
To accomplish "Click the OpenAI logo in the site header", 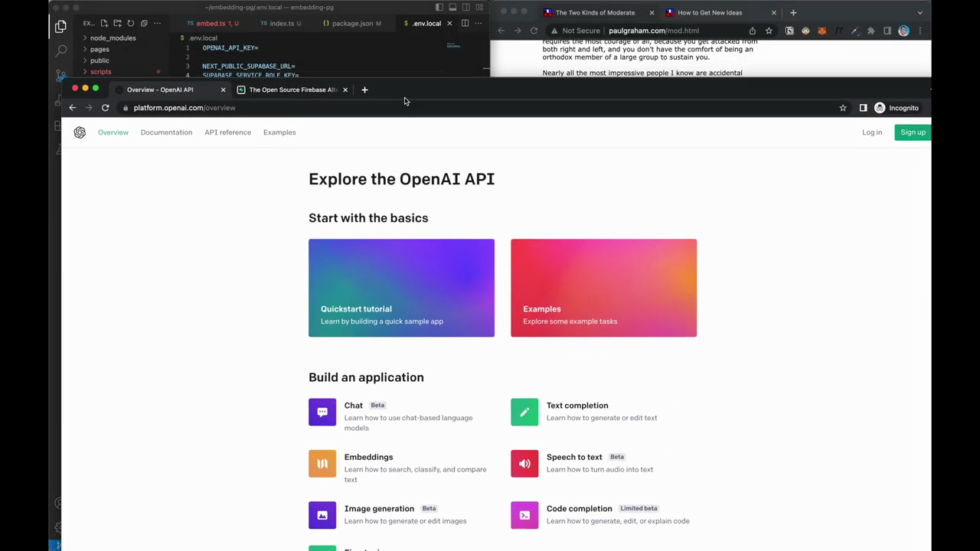I will point(80,132).
